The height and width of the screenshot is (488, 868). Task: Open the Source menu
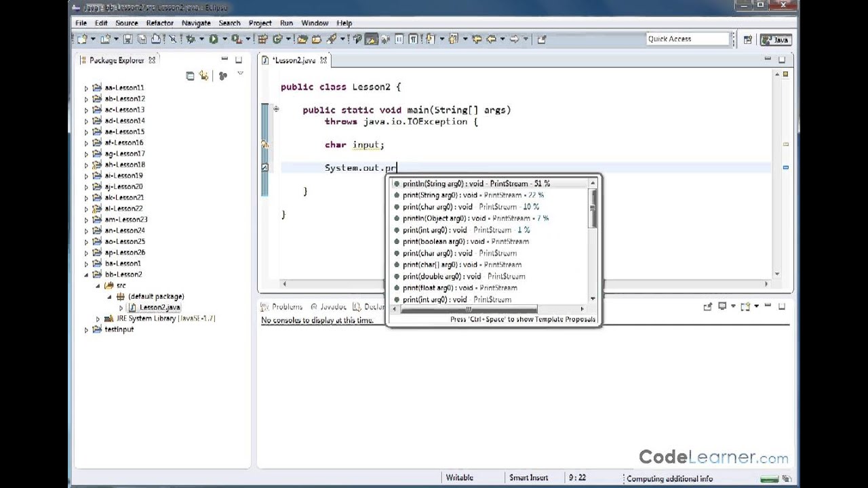[x=126, y=23]
